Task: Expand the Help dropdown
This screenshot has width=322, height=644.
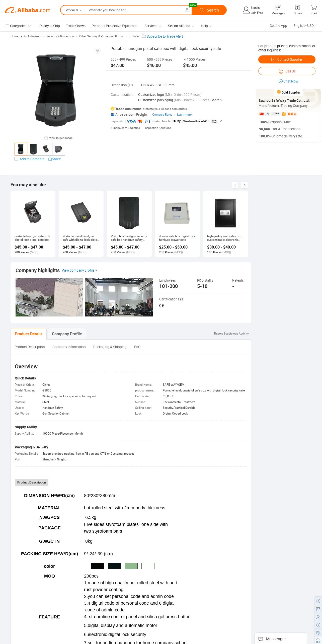Action: [x=206, y=26]
